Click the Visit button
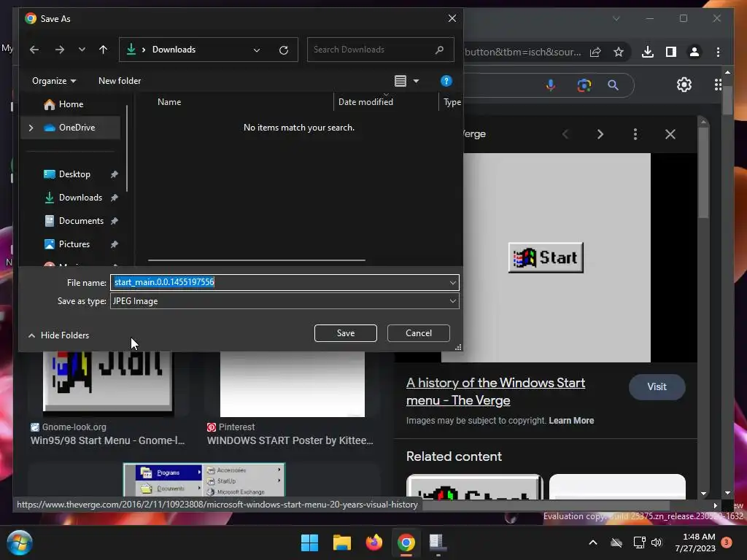The height and width of the screenshot is (560, 747). pos(657,387)
